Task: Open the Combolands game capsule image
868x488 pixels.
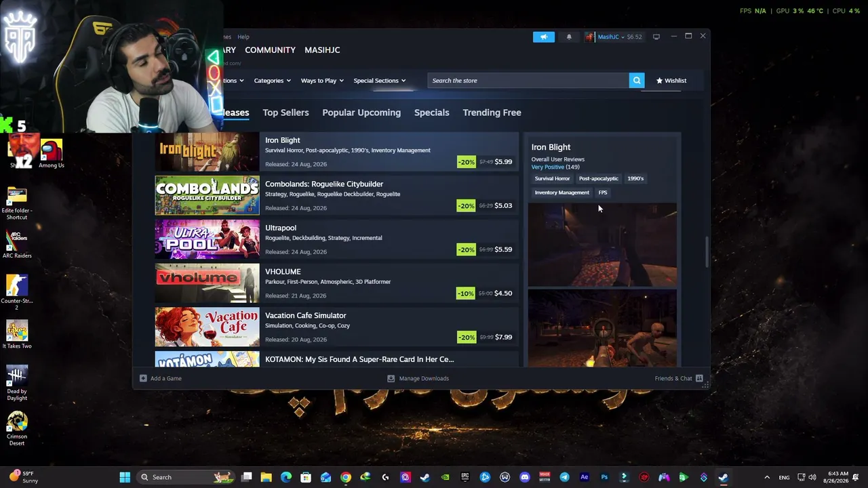Action: click(x=207, y=195)
